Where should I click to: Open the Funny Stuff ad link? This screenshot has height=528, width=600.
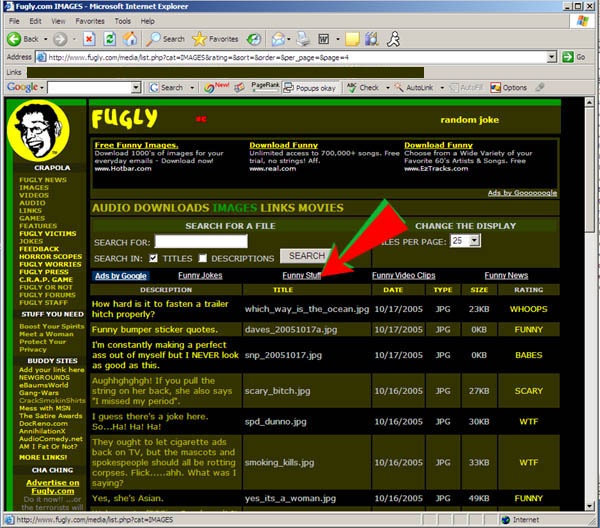point(302,275)
